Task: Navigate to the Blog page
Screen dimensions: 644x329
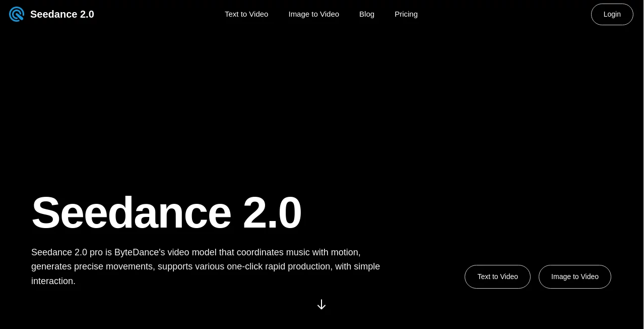Action: pos(366,14)
